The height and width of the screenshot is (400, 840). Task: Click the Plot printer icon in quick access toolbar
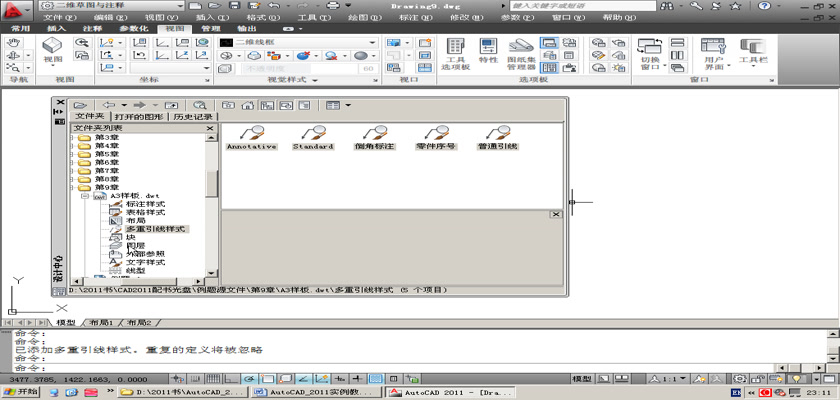333,5
